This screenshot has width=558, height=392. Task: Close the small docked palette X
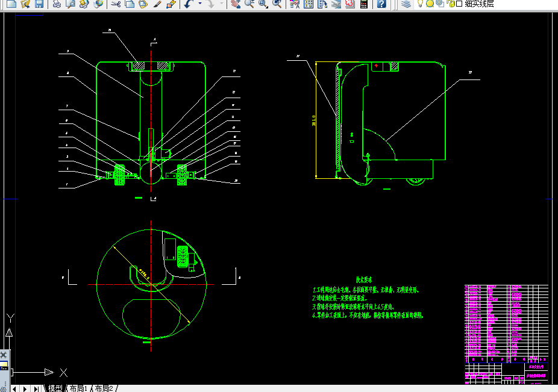click(x=3, y=355)
